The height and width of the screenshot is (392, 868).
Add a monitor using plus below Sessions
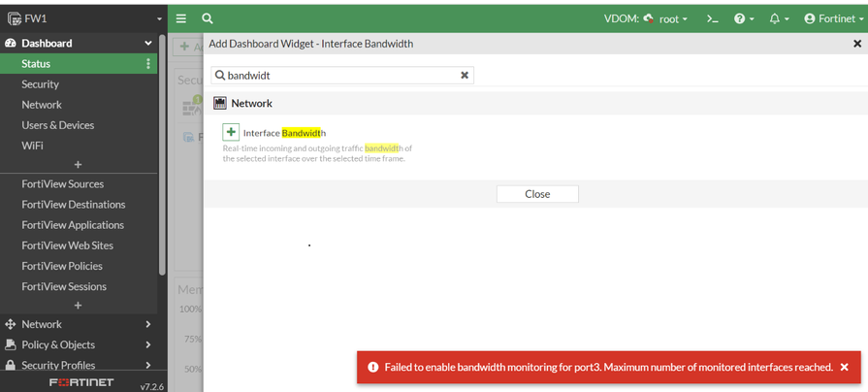pyautogui.click(x=78, y=305)
